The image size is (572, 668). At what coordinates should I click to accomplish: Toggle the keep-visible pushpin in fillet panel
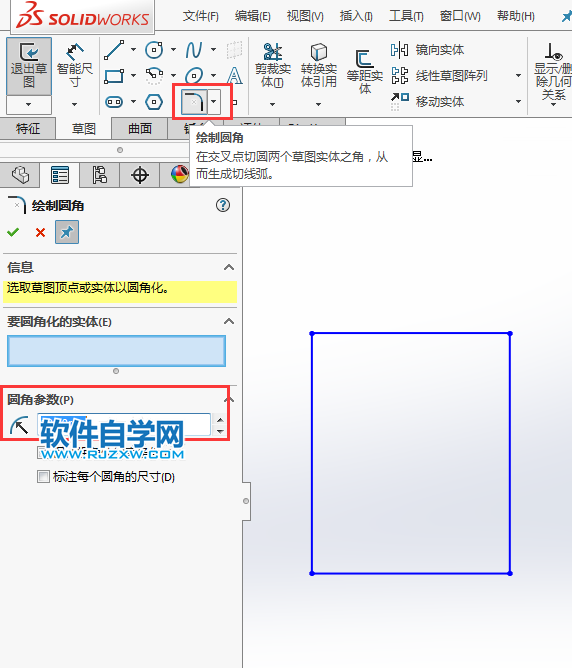pyautogui.click(x=67, y=232)
